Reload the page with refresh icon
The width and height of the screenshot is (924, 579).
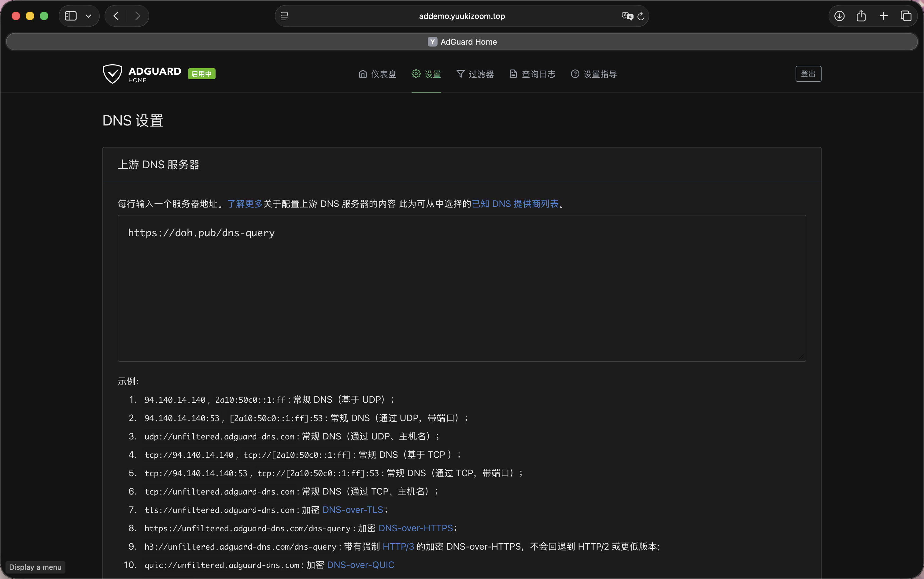(x=641, y=16)
